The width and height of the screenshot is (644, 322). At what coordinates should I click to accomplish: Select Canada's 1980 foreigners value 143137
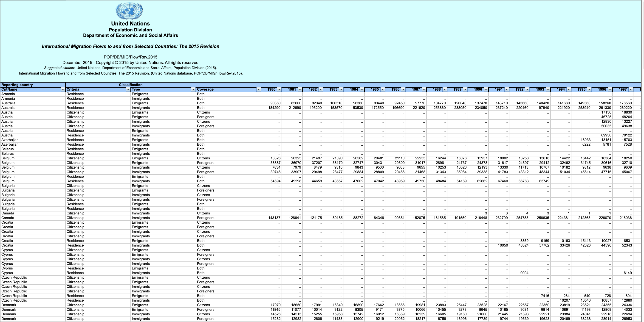[x=274, y=218]
